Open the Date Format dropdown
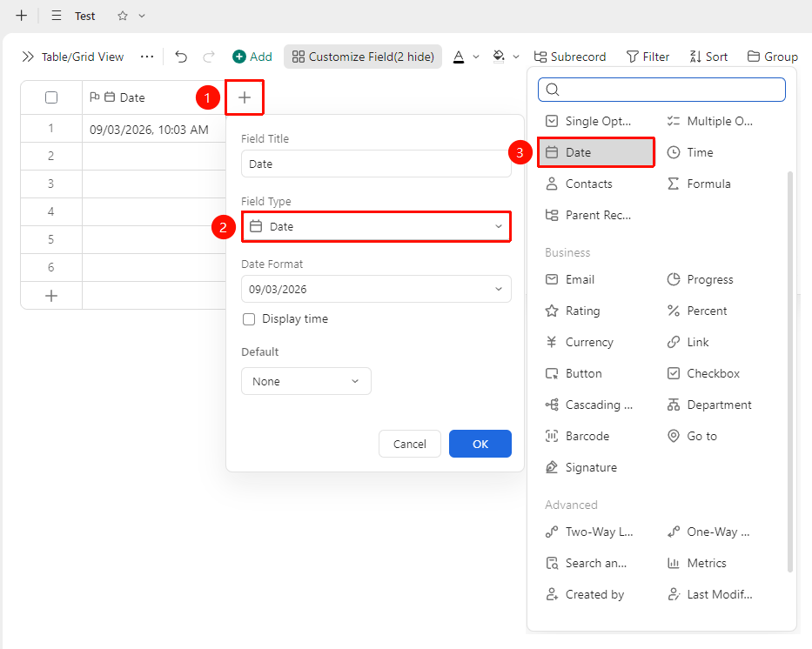Image resolution: width=812 pixels, height=649 pixels. tap(377, 289)
